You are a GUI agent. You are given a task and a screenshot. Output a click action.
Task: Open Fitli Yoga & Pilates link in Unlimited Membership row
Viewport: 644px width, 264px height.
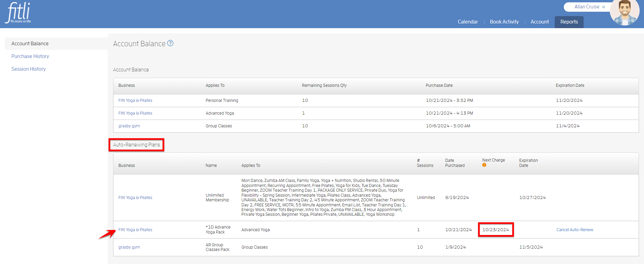tap(135, 198)
